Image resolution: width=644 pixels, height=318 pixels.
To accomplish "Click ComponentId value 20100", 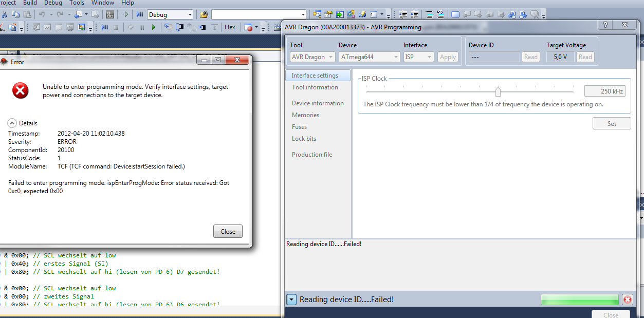I will (66, 149).
